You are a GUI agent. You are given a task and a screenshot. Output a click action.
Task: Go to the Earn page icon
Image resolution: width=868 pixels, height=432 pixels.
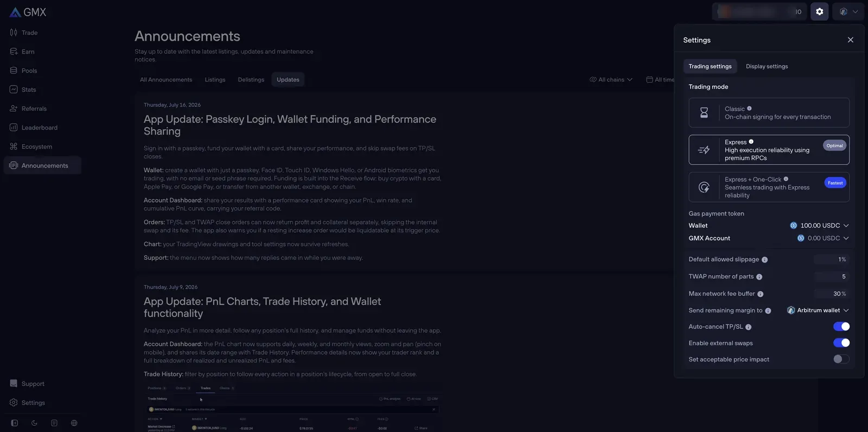[14, 52]
